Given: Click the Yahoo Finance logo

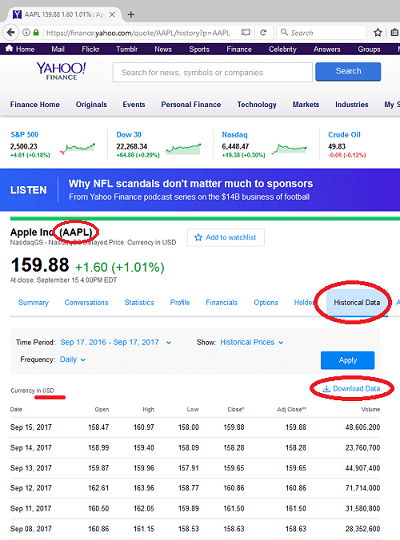Looking at the screenshot, I should [61, 71].
